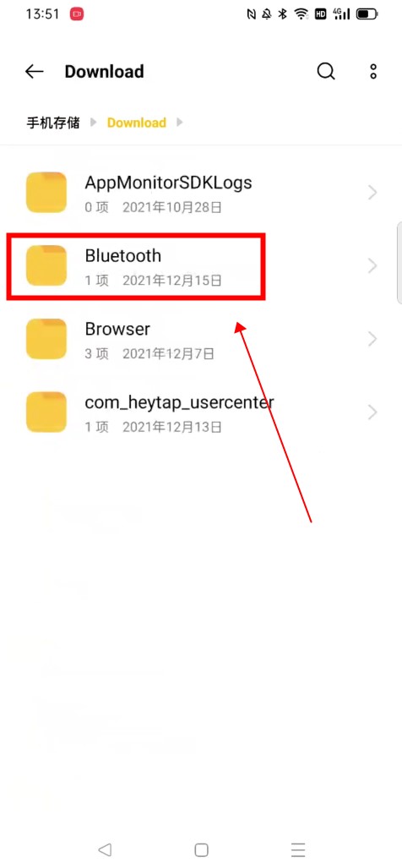
Task: Tap the red screen recorder status icon
Action: pos(77,14)
